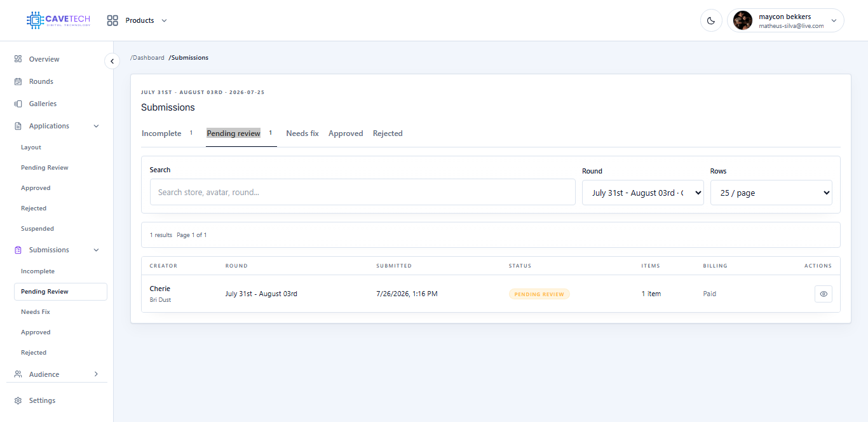
Task: Click the Billing column header
Action: [x=715, y=266]
